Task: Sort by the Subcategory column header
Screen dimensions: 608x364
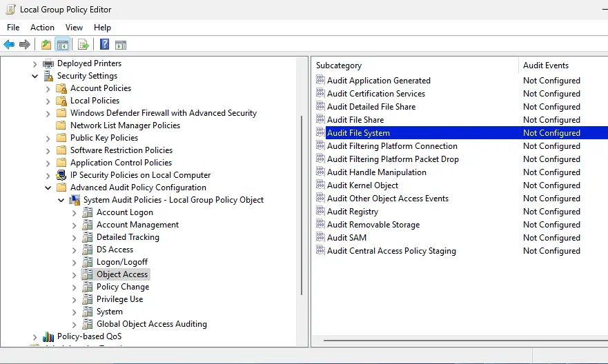Action: (414, 65)
